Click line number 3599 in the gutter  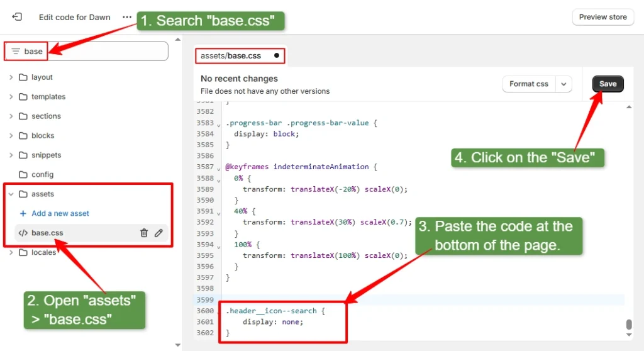point(205,299)
